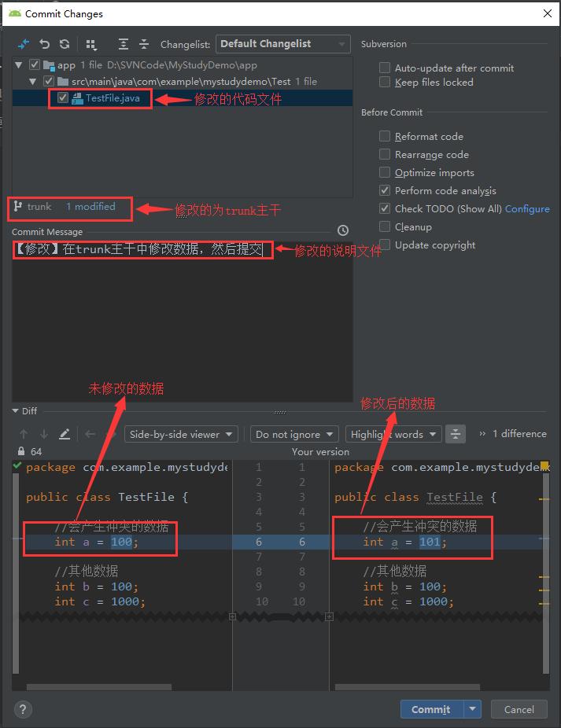Click the Commit button
Image resolution: width=561 pixels, height=728 pixels.
coord(432,709)
